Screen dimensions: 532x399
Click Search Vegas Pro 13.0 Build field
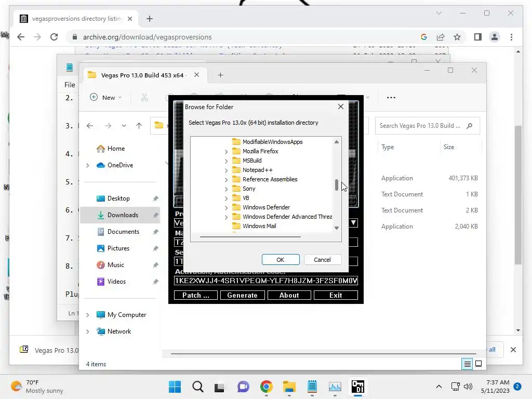tap(427, 126)
